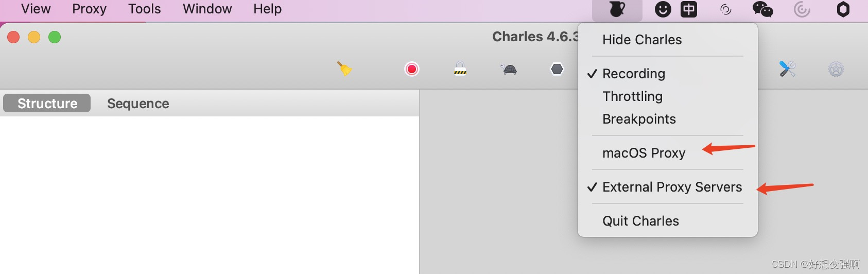Image resolution: width=868 pixels, height=274 pixels.
Task: Open the Tools wrench and screwdriver icon
Action: pos(788,68)
